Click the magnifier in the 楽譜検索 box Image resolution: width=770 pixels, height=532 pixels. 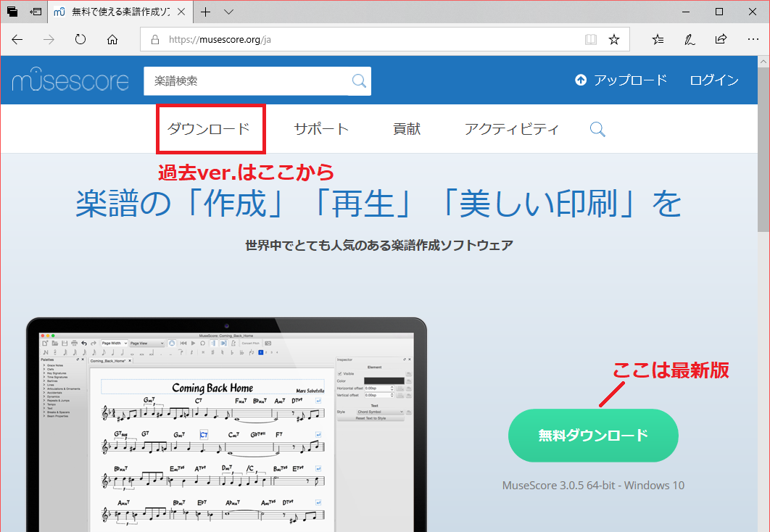click(360, 81)
